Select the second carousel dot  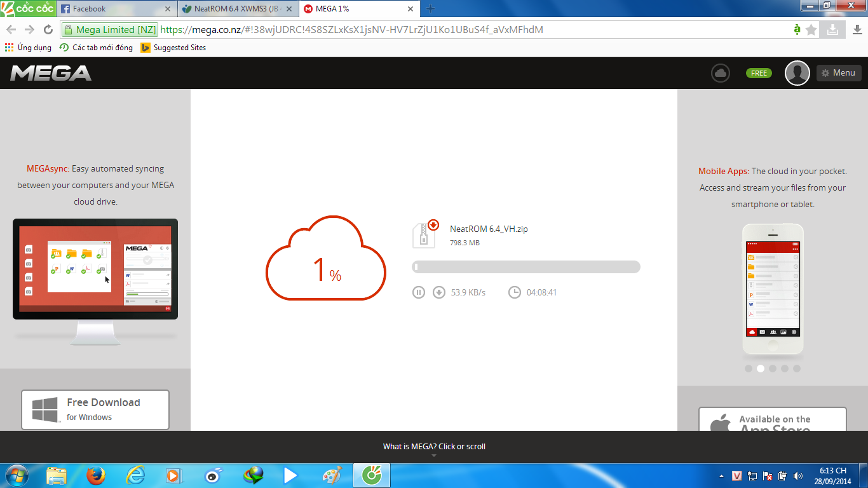click(x=761, y=369)
